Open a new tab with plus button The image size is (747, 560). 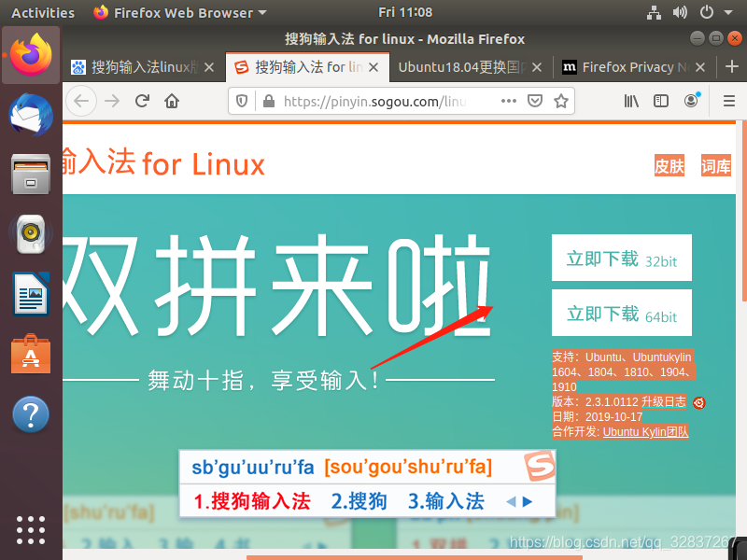coord(732,66)
